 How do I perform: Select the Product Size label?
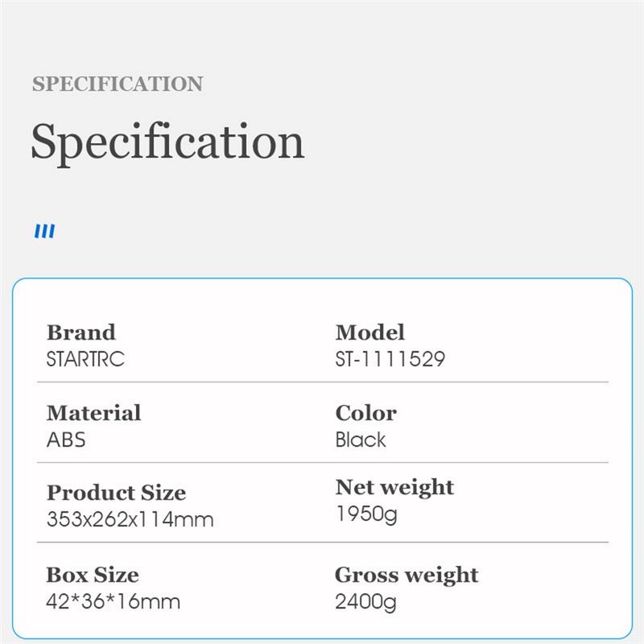click(x=117, y=493)
